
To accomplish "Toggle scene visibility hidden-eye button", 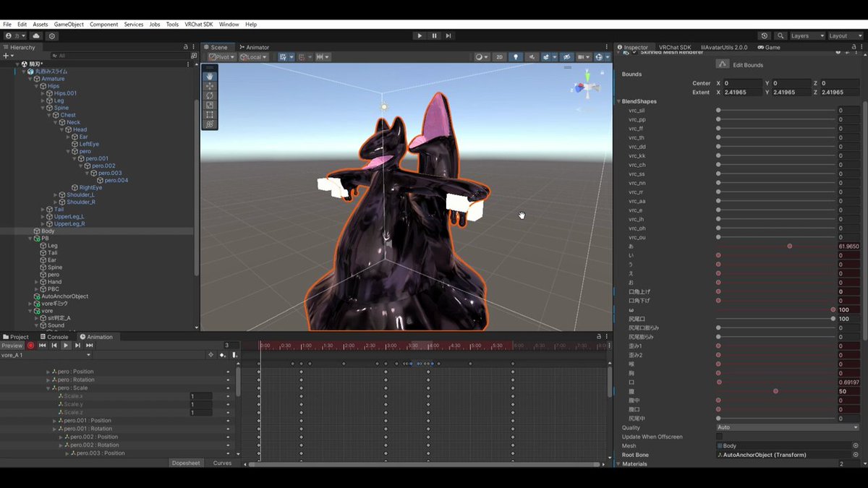I will pyautogui.click(x=566, y=57).
